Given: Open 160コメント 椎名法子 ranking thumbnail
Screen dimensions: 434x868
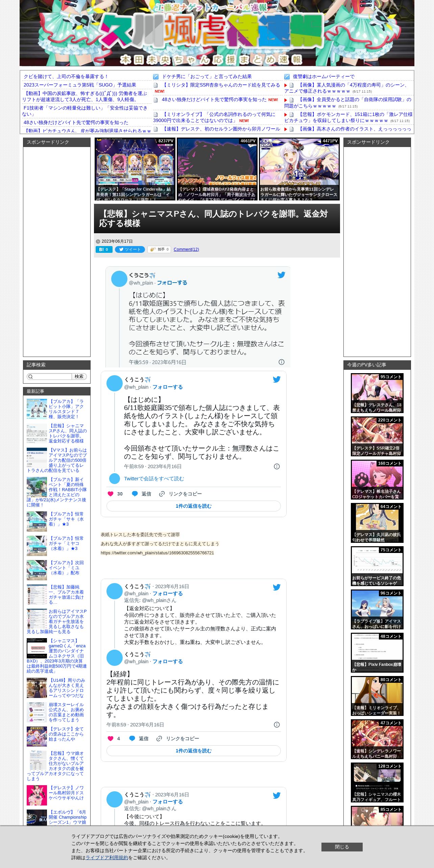Looking at the screenshot, I should (377, 480).
